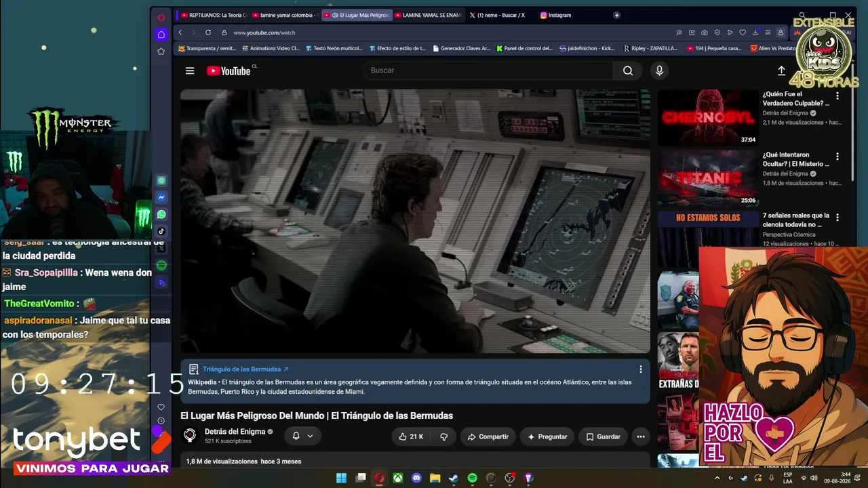Open a new browser tab with plus

[616, 15]
